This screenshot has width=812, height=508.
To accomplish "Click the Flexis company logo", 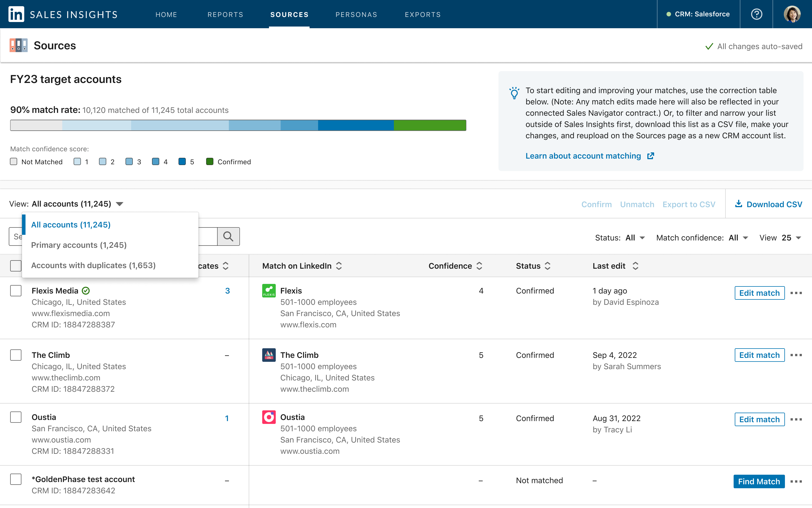I will click(x=269, y=291).
